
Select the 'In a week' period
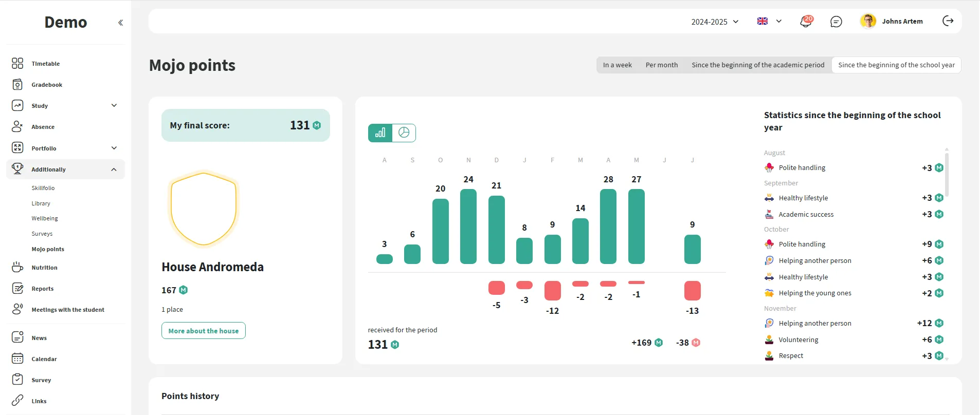point(617,65)
